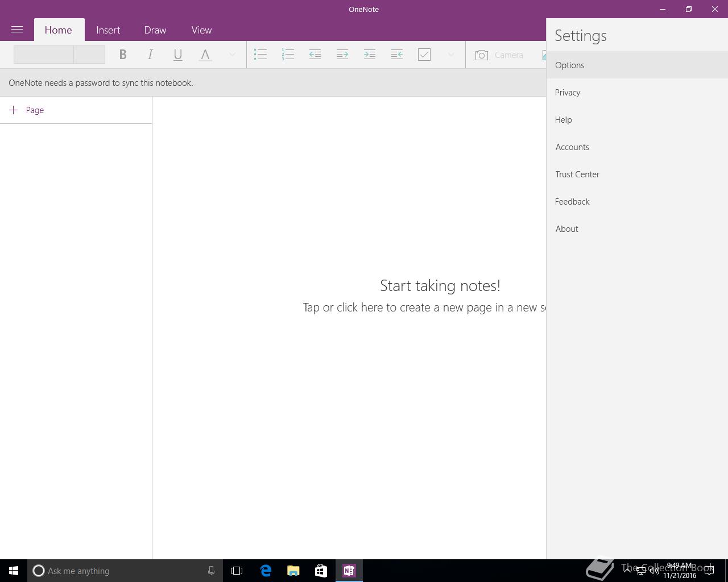
Task: Click the Cortana circle icon
Action: tap(38, 571)
